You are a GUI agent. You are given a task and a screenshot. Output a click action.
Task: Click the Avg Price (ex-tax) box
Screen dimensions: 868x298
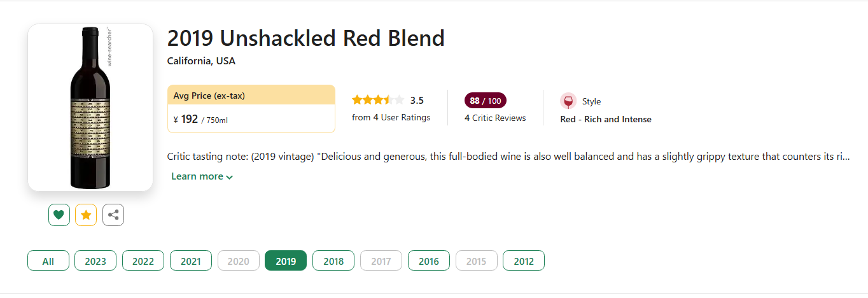point(251,109)
